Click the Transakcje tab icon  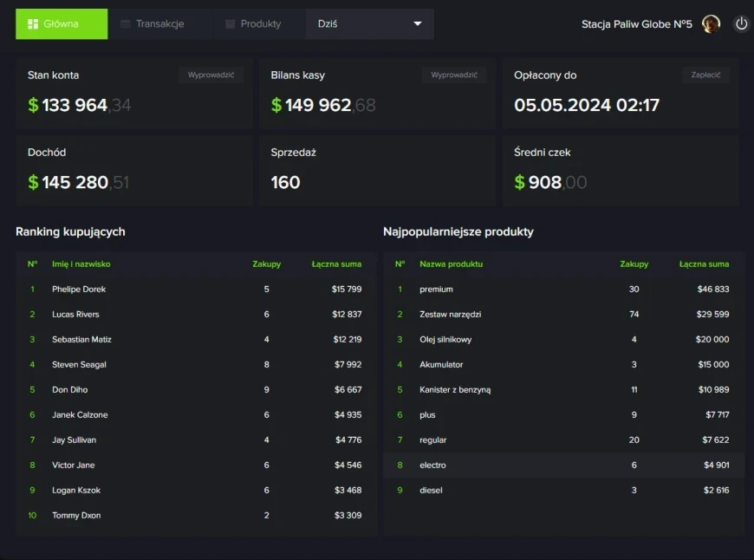(x=126, y=24)
